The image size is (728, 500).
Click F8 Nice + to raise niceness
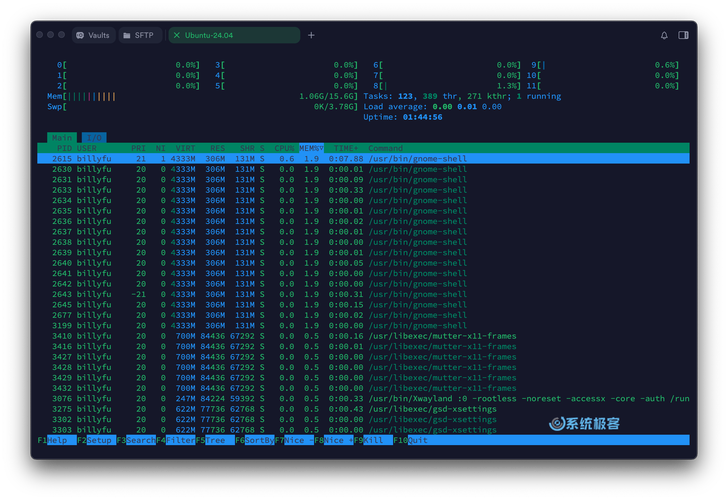[x=333, y=440]
